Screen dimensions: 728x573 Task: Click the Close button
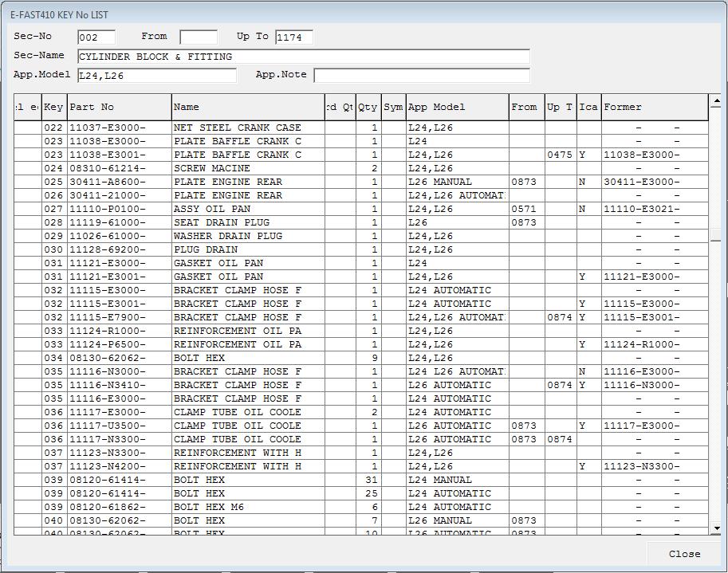click(684, 554)
